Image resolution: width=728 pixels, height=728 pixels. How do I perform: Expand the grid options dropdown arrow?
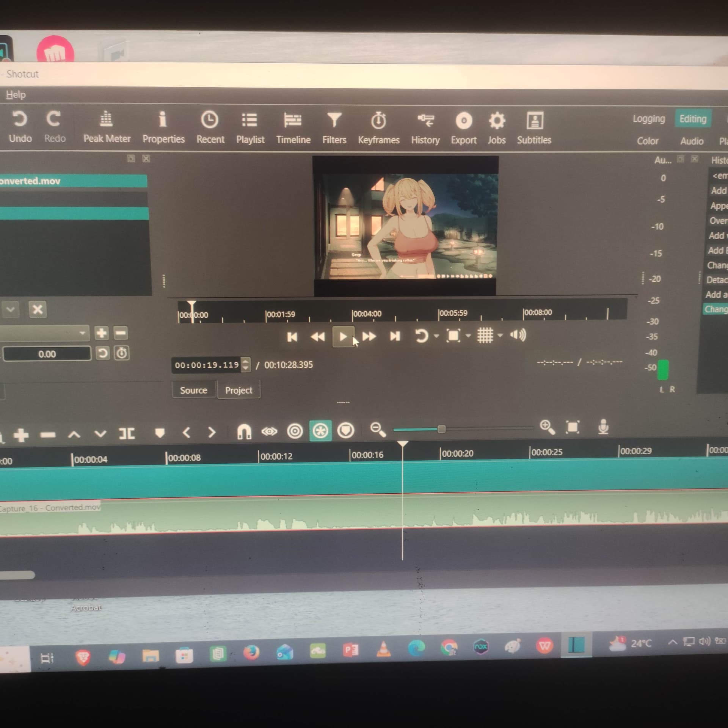pyautogui.click(x=500, y=335)
